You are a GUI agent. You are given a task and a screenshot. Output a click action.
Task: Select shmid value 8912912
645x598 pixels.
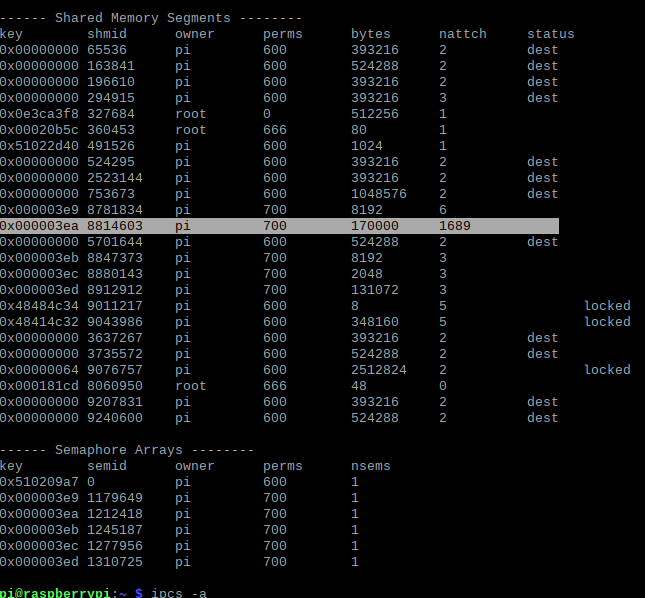pos(115,290)
